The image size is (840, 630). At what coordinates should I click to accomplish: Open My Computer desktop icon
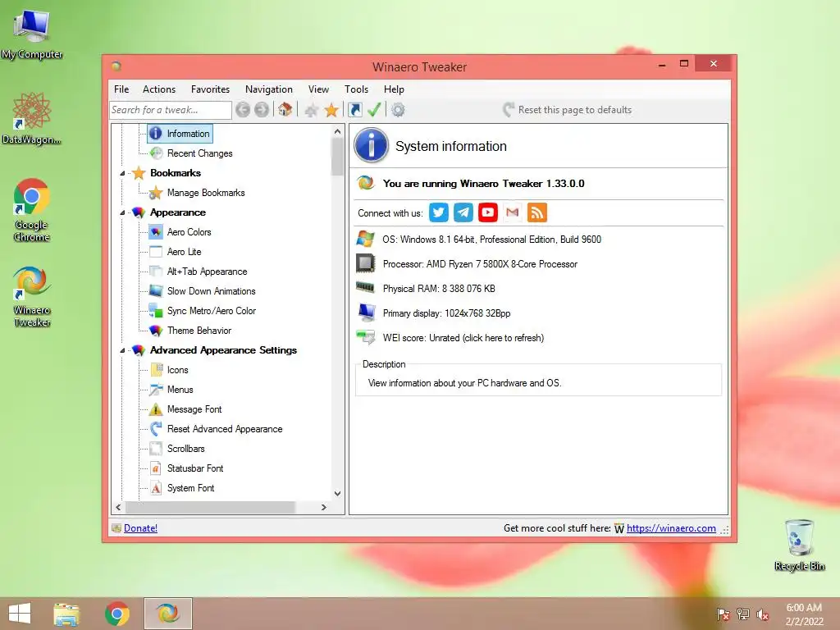[x=32, y=34]
